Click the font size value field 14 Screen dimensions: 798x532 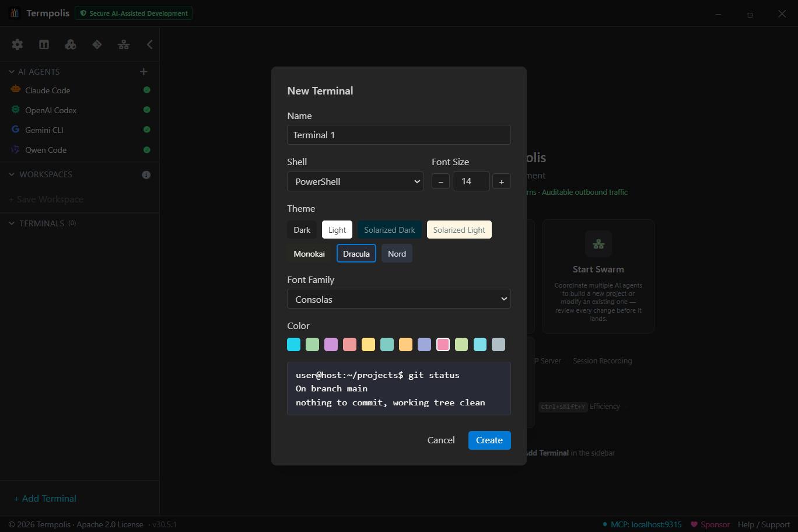471,181
